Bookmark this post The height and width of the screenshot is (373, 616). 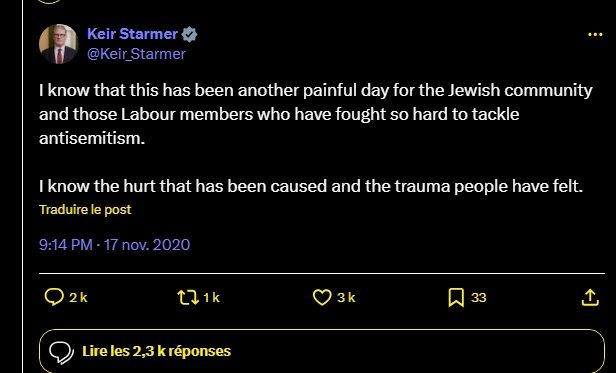(456, 298)
